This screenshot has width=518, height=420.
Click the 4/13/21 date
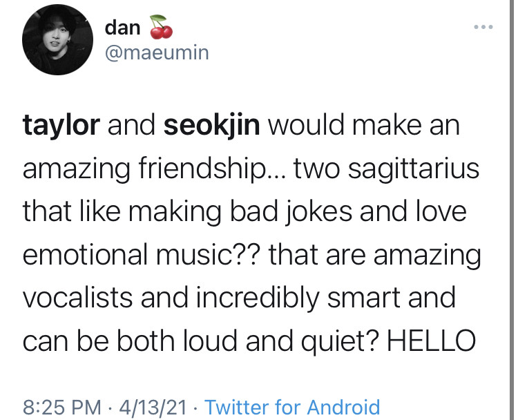pos(153,407)
